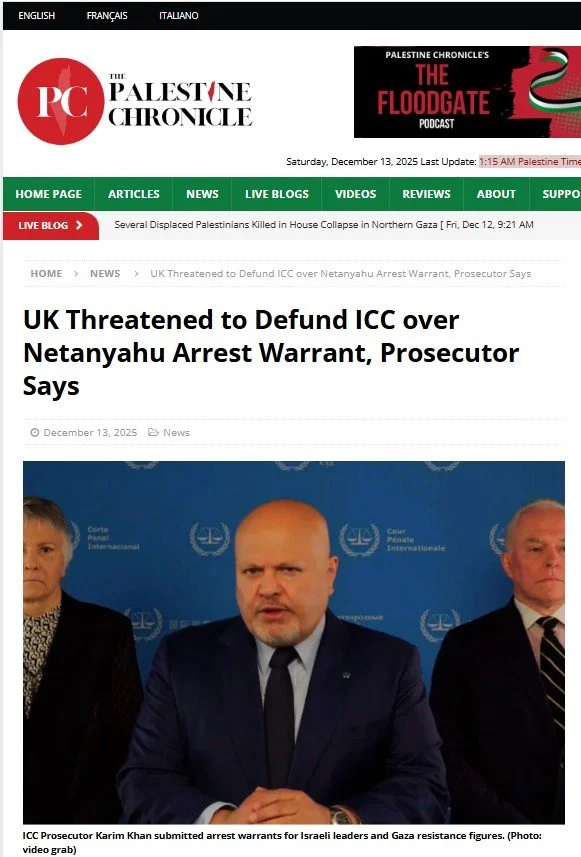This screenshot has width=581, height=857.
Task: Switch language to Italiano
Action: click(179, 15)
